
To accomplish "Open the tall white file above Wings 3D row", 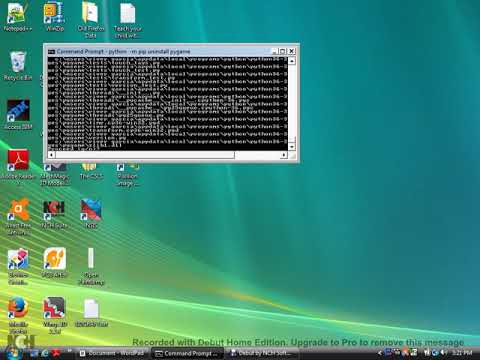I will (91, 266).
